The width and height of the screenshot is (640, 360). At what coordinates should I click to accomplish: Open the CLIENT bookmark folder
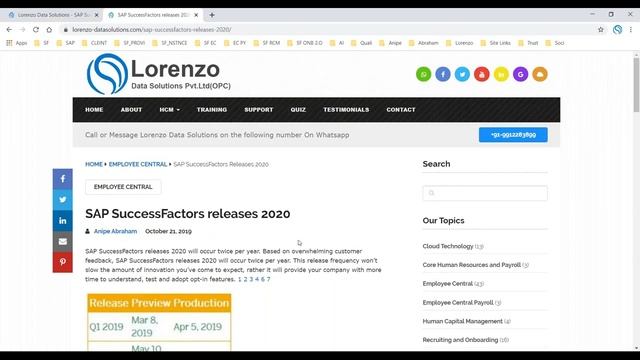pyautogui.click(x=94, y=43)
